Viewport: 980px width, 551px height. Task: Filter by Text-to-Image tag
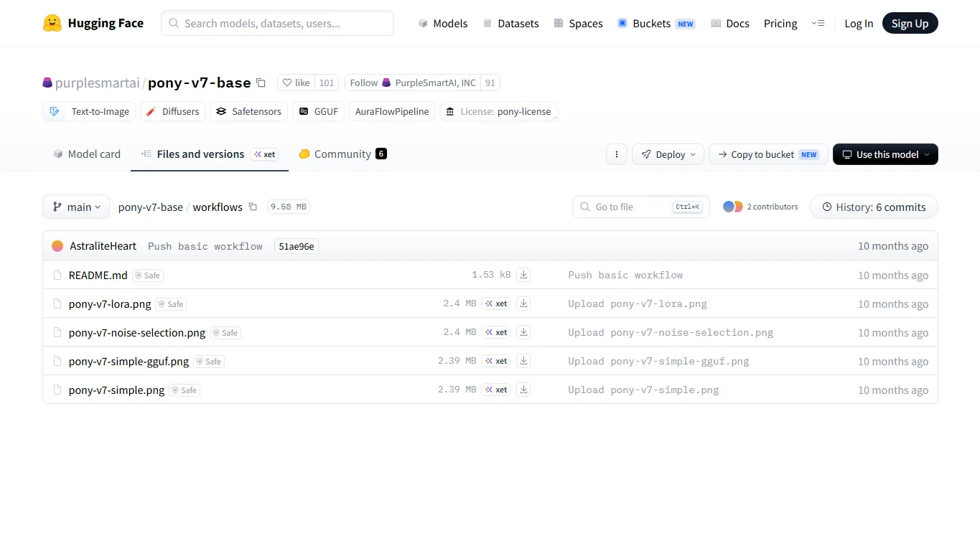[89, 111]
